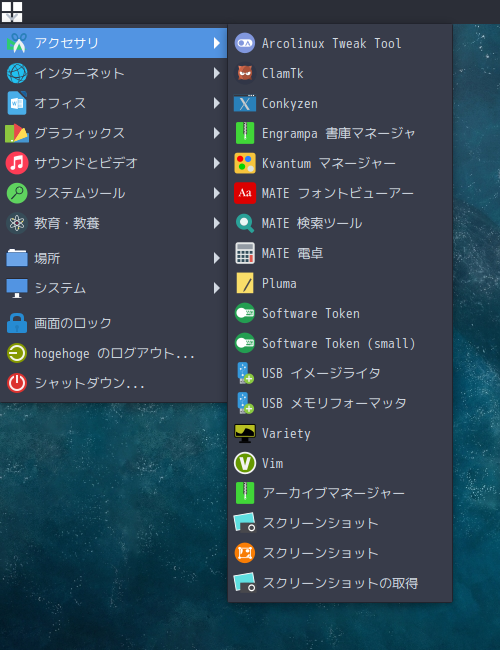This screenshot has height=650, width=500.
Task: Open the サウンドとビデオ label
Action: point(86,163)
